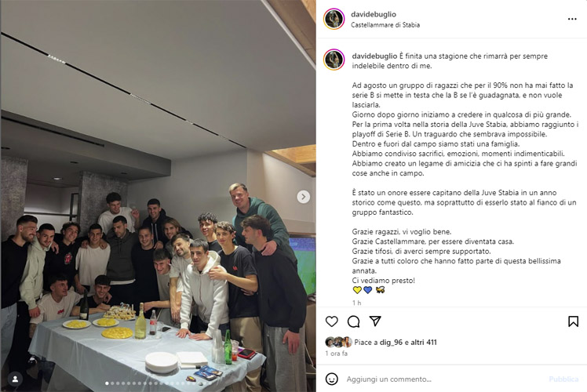Open the three-dot more options menu
This screenshot has height=392, width=587.
coord(572,19)
